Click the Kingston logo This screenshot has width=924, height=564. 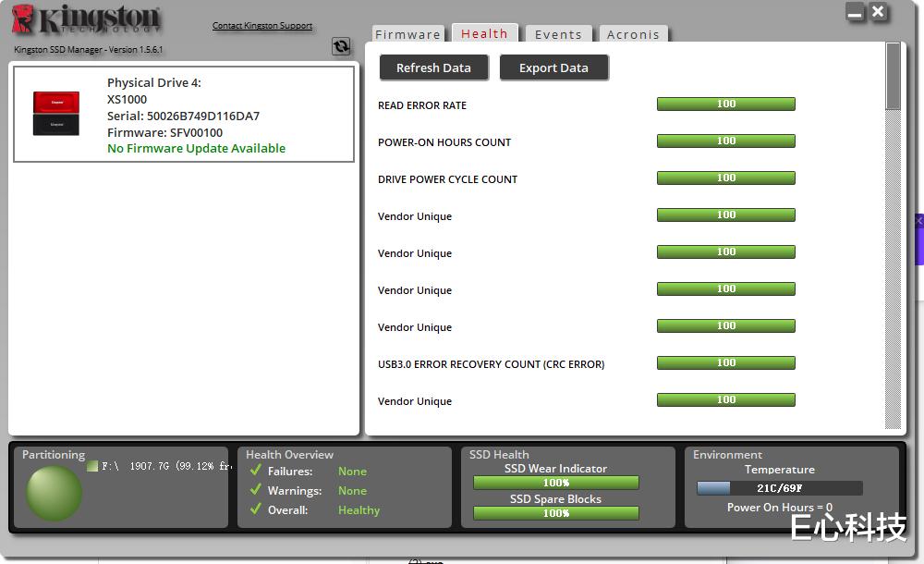(x=86, y=20)
